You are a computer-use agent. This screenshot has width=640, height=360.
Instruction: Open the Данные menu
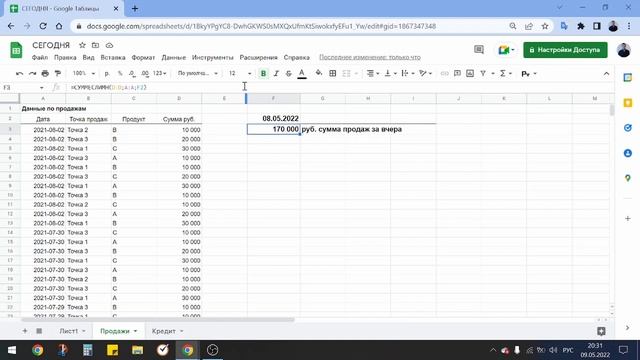click(173, 58)
